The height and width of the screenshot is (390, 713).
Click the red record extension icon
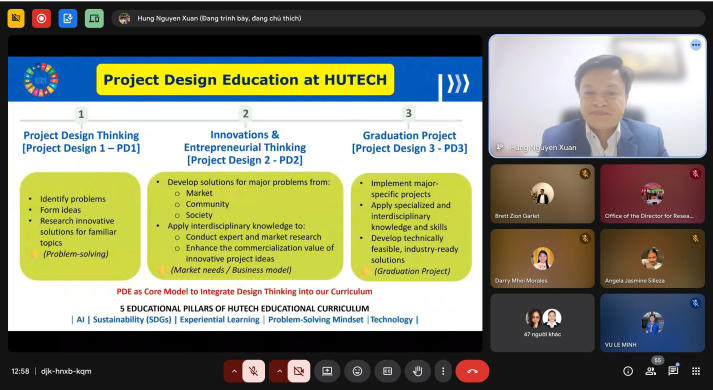click(41, 19)
